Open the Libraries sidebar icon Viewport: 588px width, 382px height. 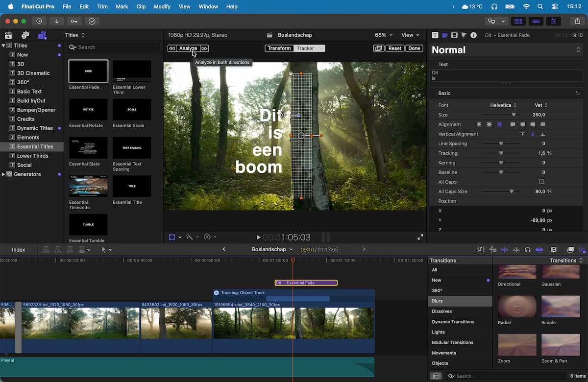tap(8, 35)
